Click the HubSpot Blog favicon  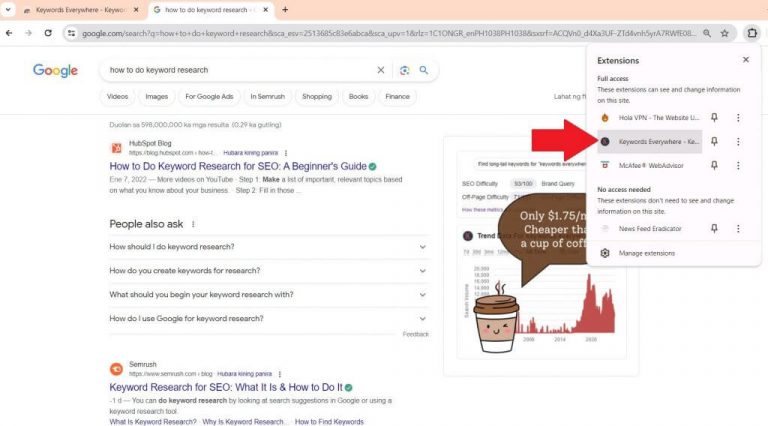click(x=117, y=148)
